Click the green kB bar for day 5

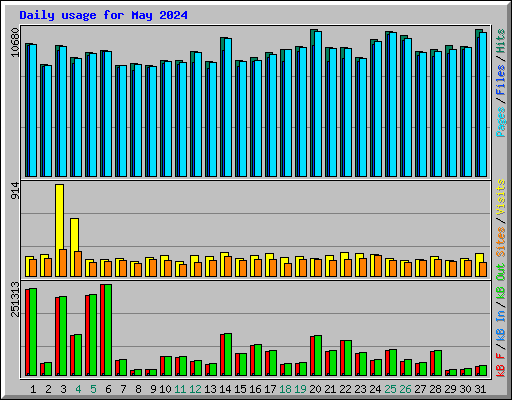[x=93, y=335]
